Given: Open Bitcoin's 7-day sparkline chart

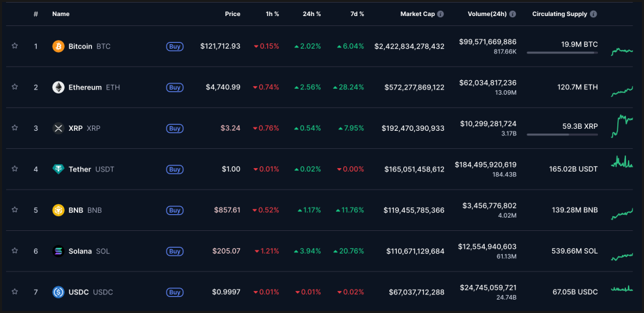Looking at the screenshot, I should coord(622,51).
